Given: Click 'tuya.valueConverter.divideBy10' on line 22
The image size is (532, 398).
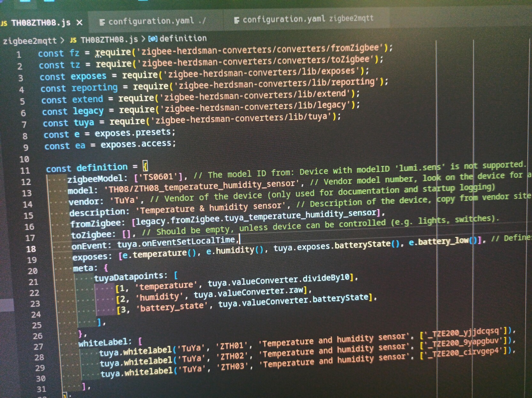Looking at the screenshot, I should tap(278, 280).
